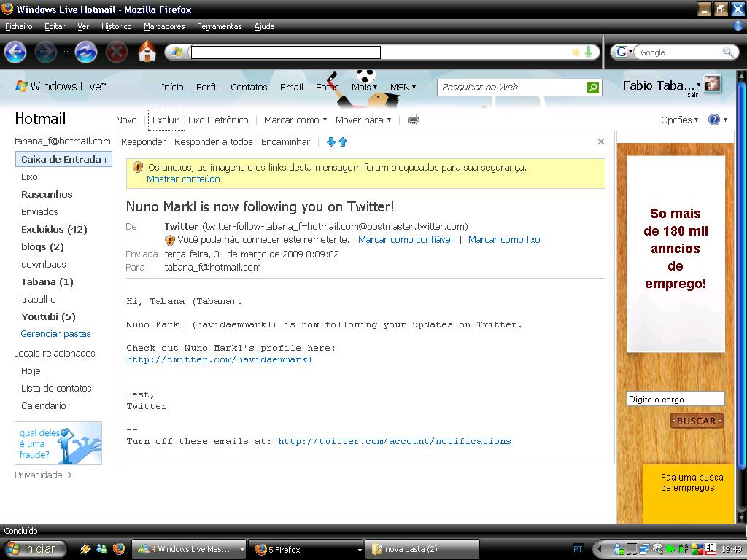Open the Mover para dropdown

pos(363,120)
